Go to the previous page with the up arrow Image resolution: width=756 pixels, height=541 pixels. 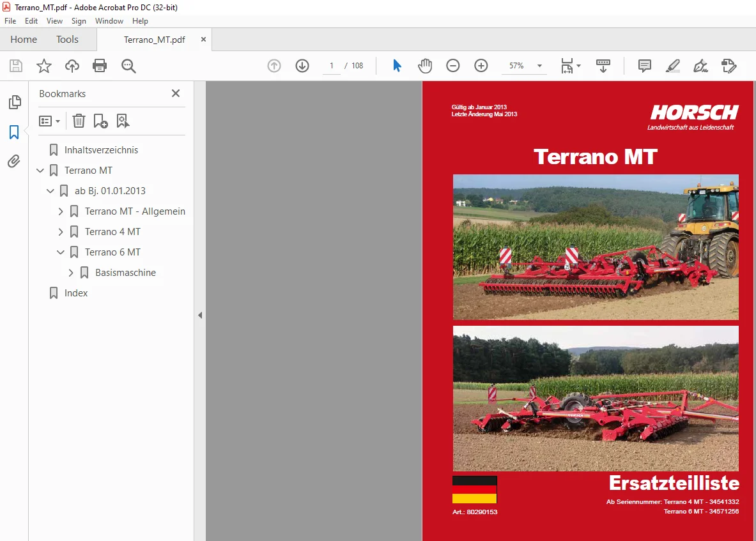(x=274, y=66)
